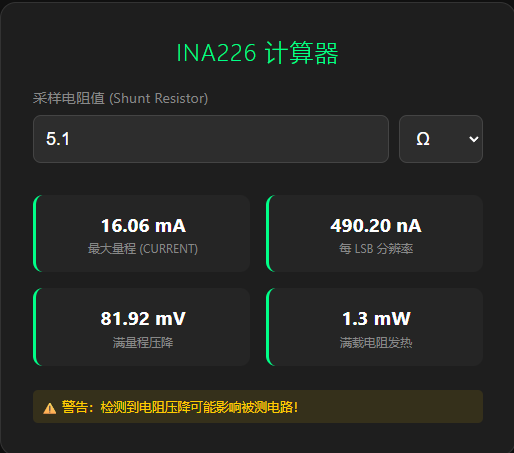Click the 16.06 mA maximum range card
The height and width of the screenshot is (453, 514).
click(141, 233)
